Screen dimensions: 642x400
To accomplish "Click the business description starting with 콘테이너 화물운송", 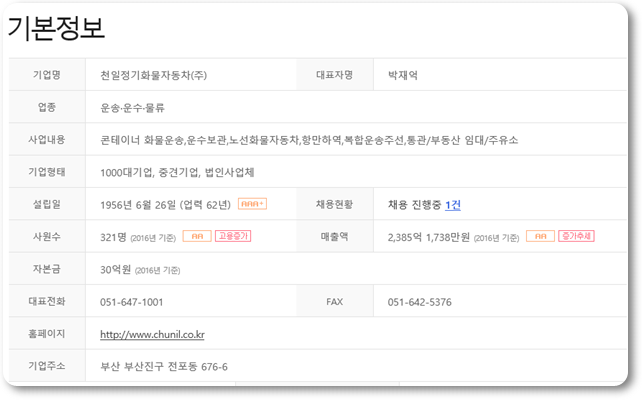I will pyautogui.click(x=309, y=140).
